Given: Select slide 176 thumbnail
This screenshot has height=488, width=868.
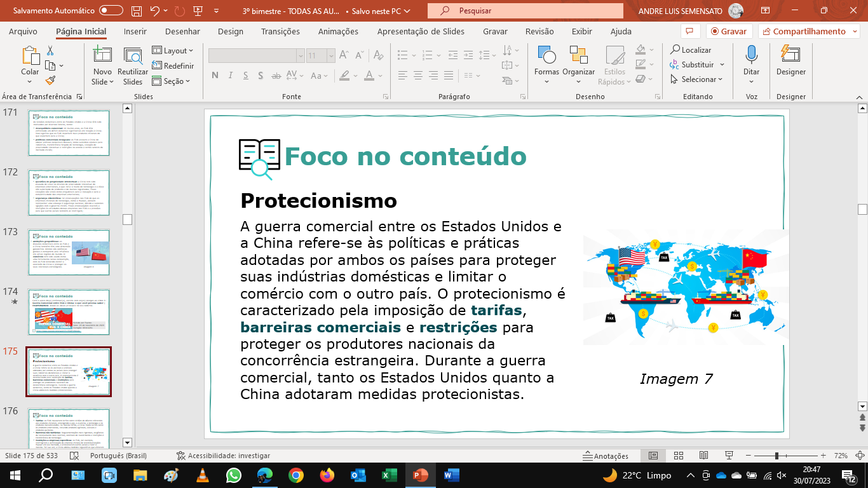Looking at the screenshot, I should point(69,429).
